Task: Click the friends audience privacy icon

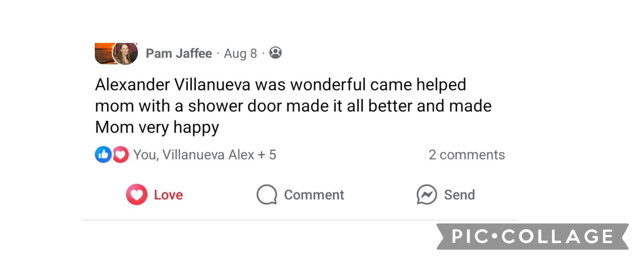Action: (x=275, y=53)
